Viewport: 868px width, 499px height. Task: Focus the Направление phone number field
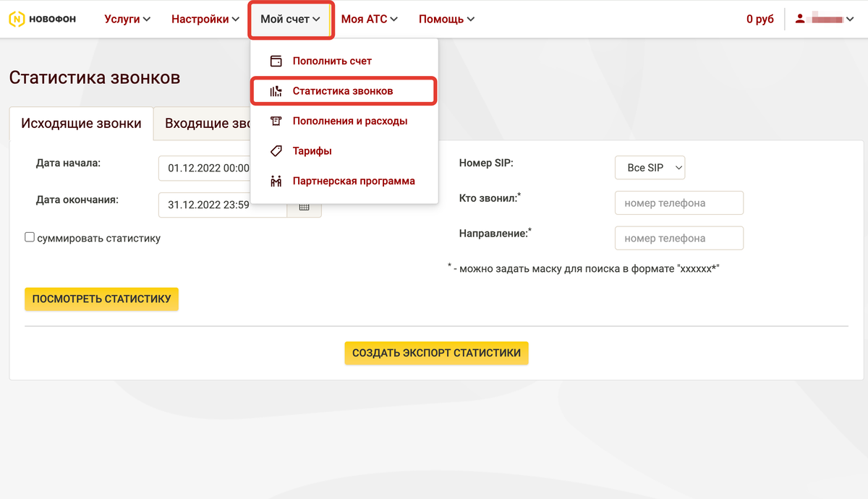tap(679, 238)
